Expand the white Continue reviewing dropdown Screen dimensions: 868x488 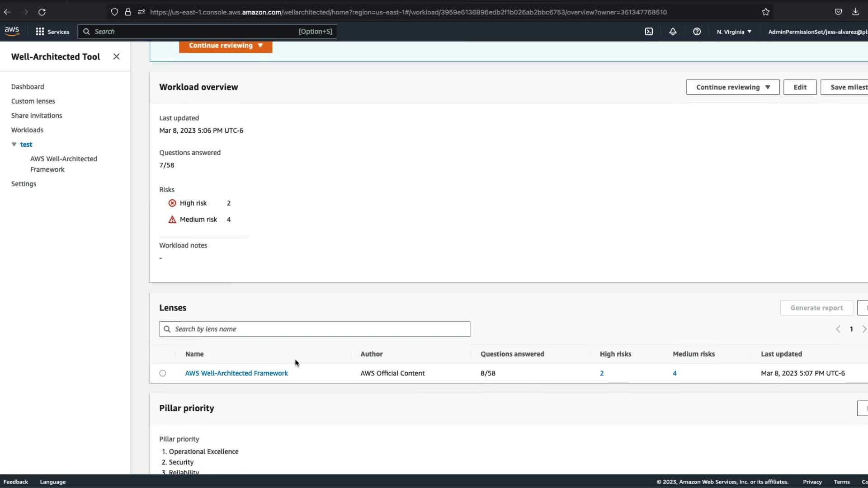tap(732, 87)
